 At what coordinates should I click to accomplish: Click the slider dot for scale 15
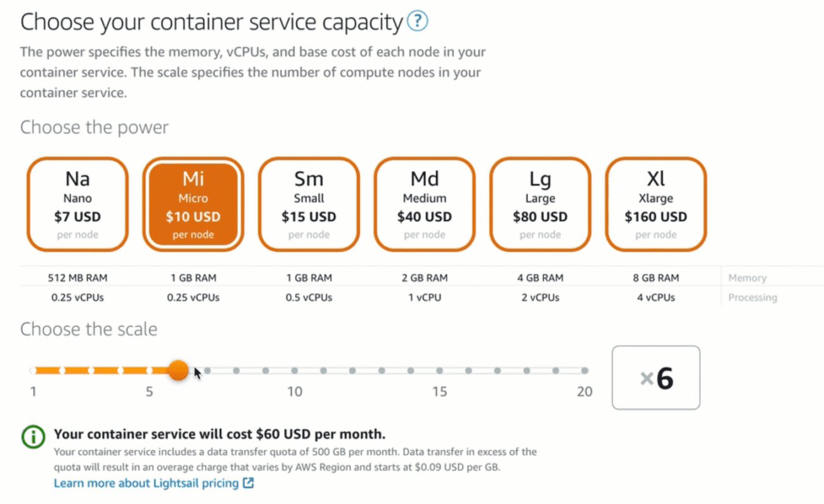[440, 370]
